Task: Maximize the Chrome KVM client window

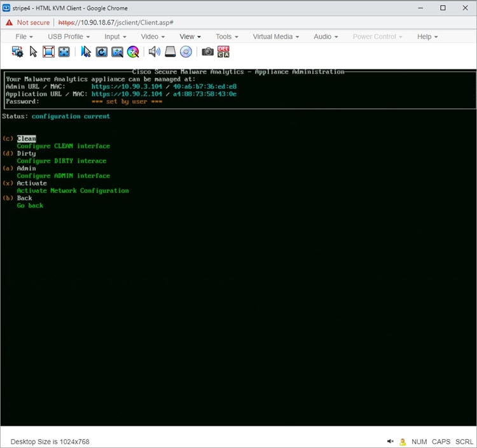Action: 443,8
